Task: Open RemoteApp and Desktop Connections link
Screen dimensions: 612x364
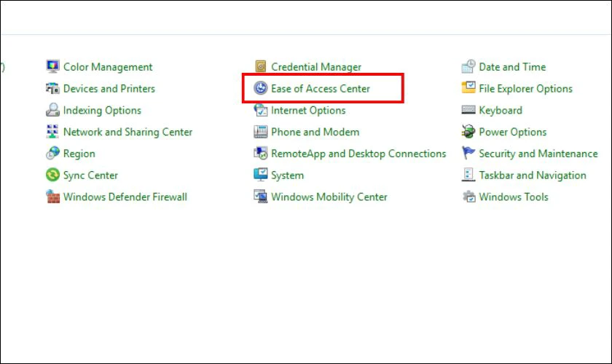Action: click(x=358, y=154)
